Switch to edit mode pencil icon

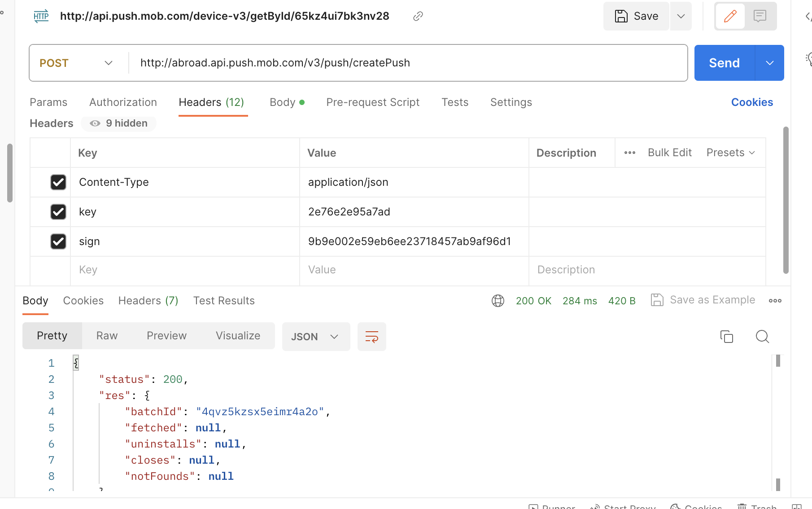click(730, 16)
